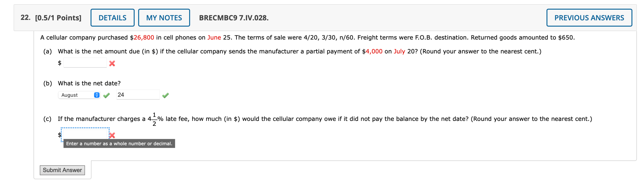
Task: Click Submit Answer
Action: [x=62, y=170]
